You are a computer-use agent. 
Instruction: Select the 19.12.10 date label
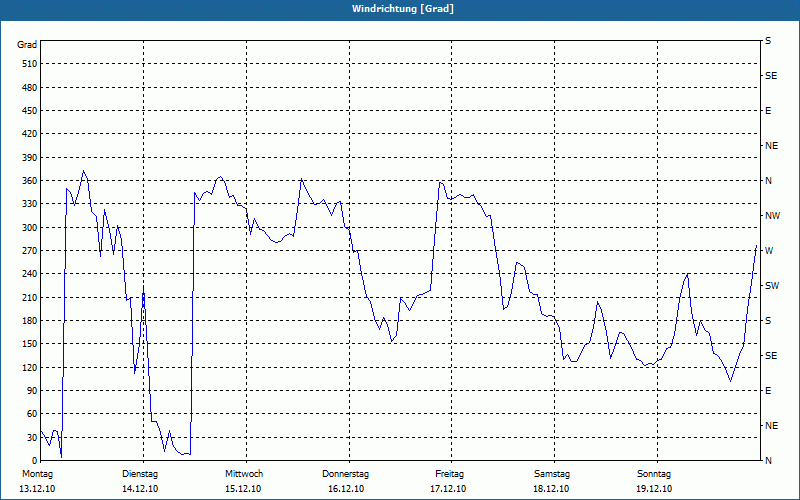654,489
